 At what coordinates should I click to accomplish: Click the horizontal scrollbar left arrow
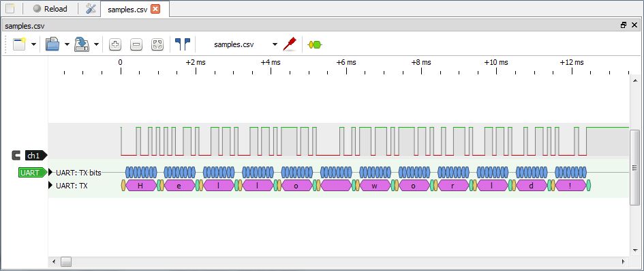pos(53,261)
